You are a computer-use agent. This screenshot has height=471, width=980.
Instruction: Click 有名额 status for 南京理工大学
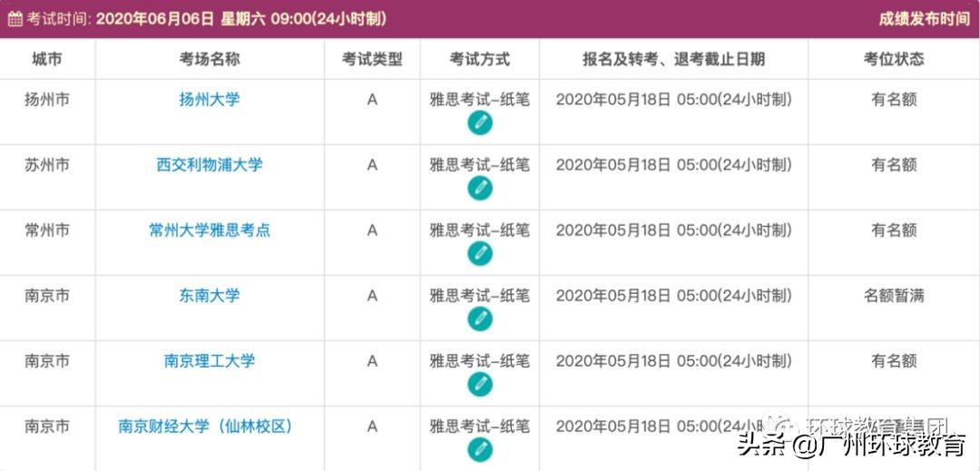pyautogui.click(x=894, y=361)
